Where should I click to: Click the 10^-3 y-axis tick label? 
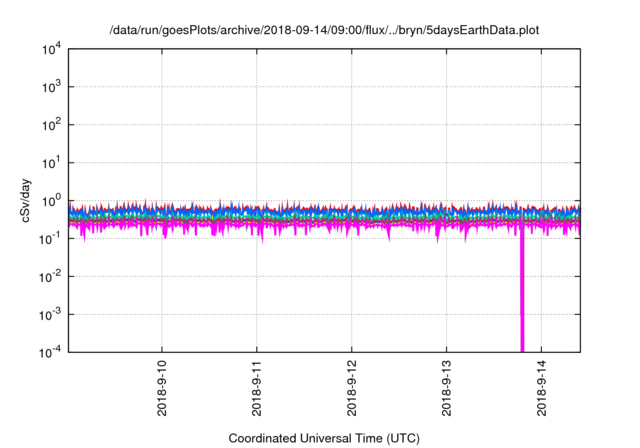tap(51, 315)
